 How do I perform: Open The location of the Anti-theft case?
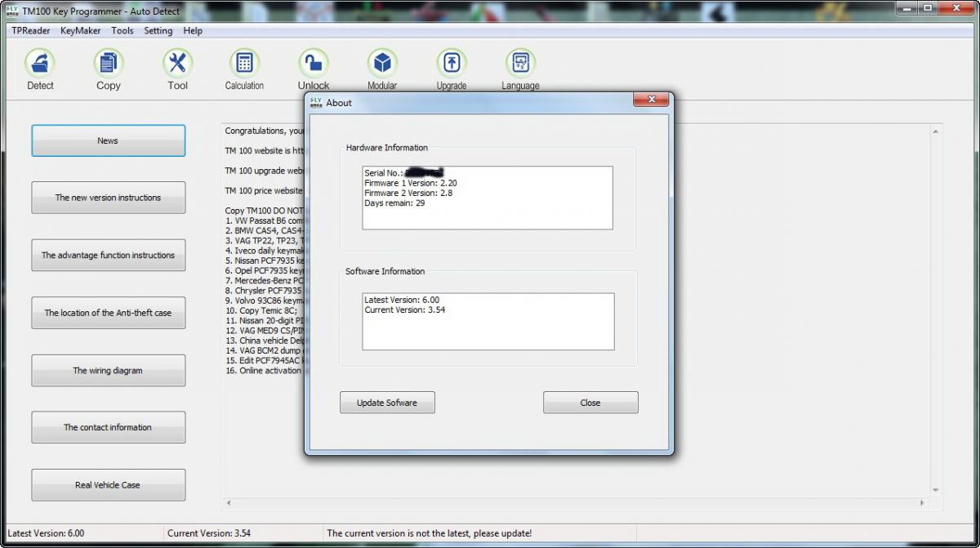108,313
